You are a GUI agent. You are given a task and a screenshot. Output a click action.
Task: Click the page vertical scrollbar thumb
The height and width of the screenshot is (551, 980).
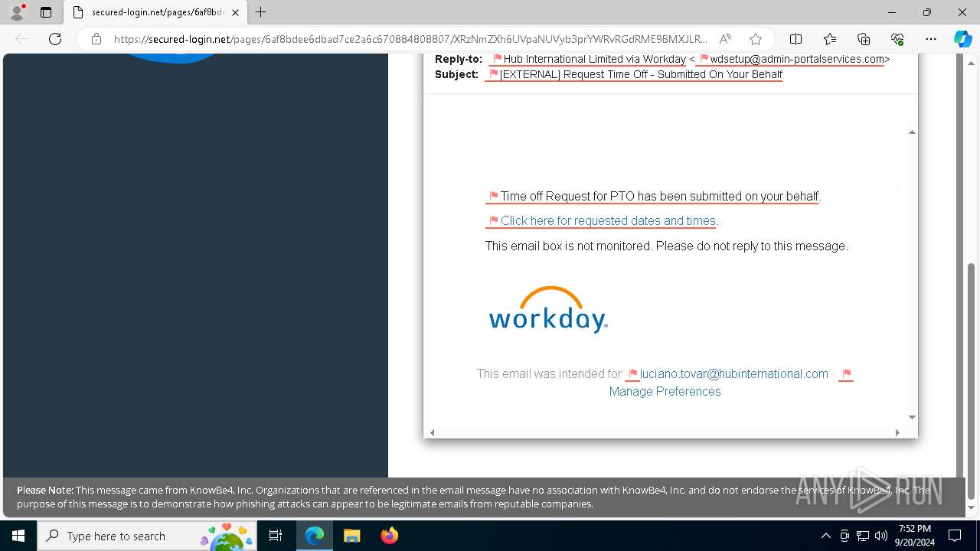972,380
